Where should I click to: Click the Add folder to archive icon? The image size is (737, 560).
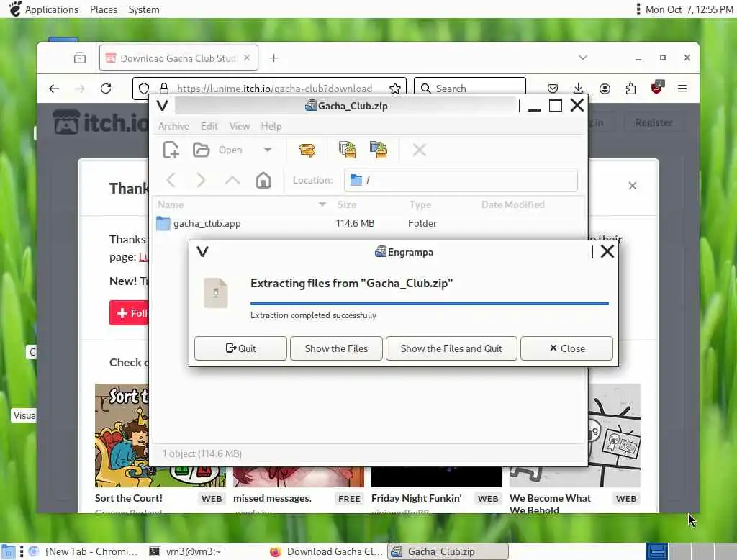[379, 150]
